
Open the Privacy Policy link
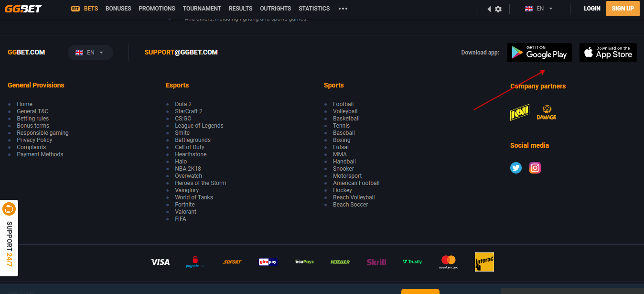[x=34, y=140]
